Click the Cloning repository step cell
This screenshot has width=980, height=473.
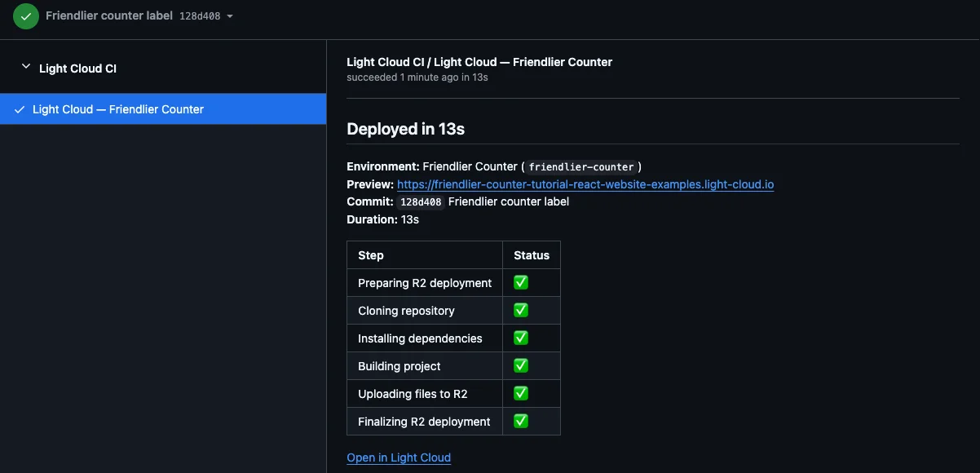pos(425,311)
